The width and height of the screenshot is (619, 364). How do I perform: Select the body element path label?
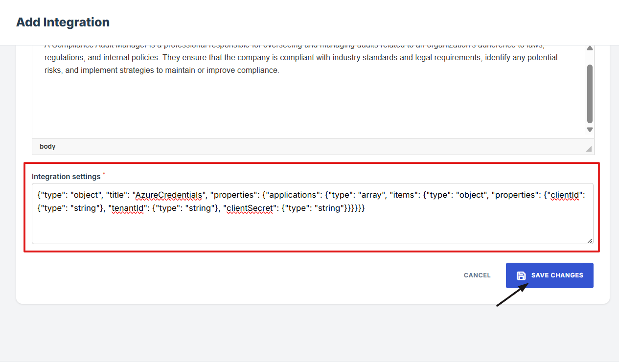pyautogui.click(x=47, y=146)
